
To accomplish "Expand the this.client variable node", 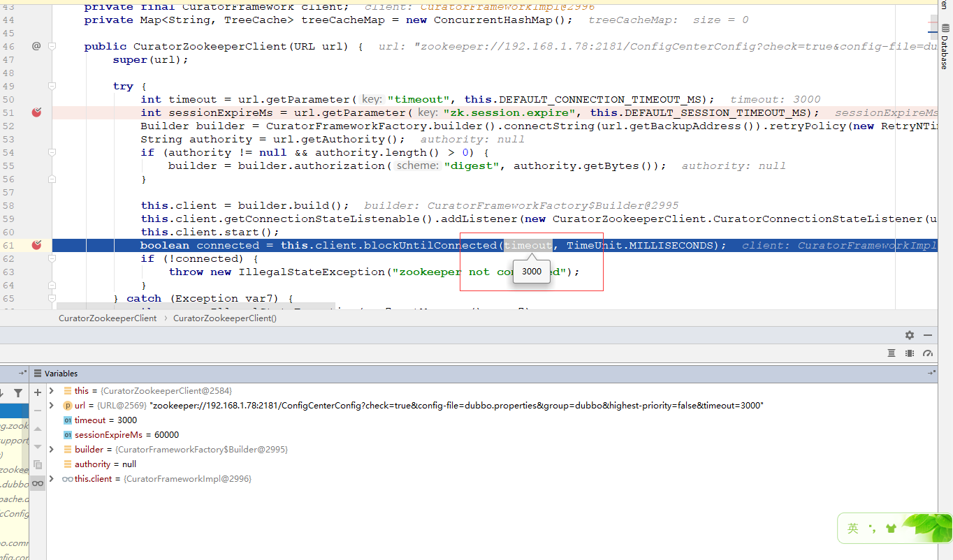I will click(50, 478).
